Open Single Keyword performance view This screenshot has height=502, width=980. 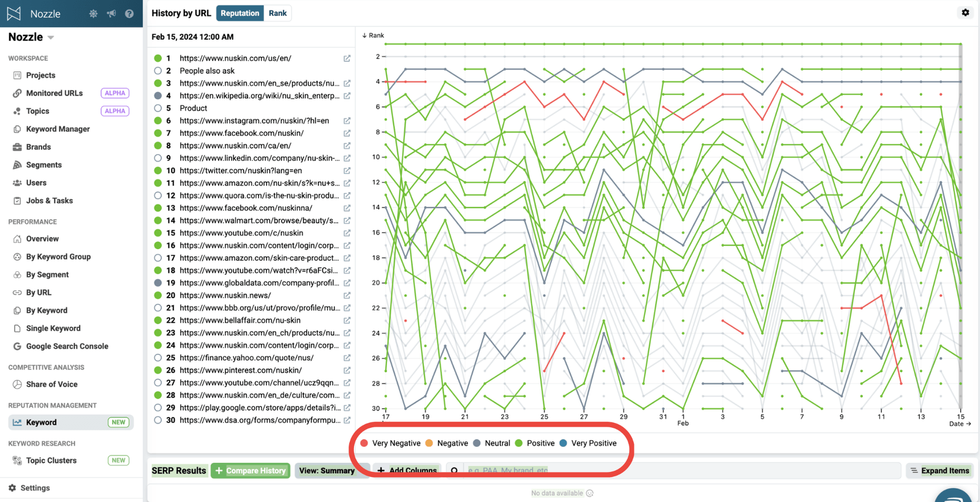click(53, 329)
